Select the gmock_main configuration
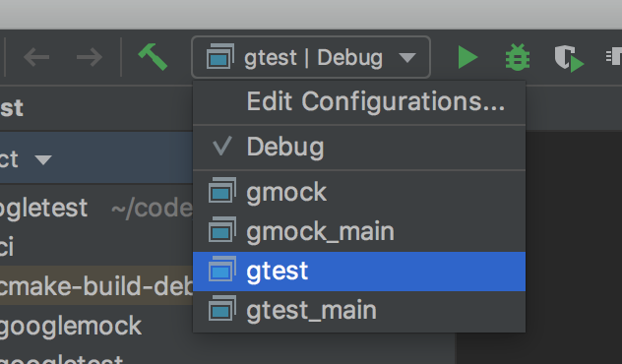 coord(359,231)
